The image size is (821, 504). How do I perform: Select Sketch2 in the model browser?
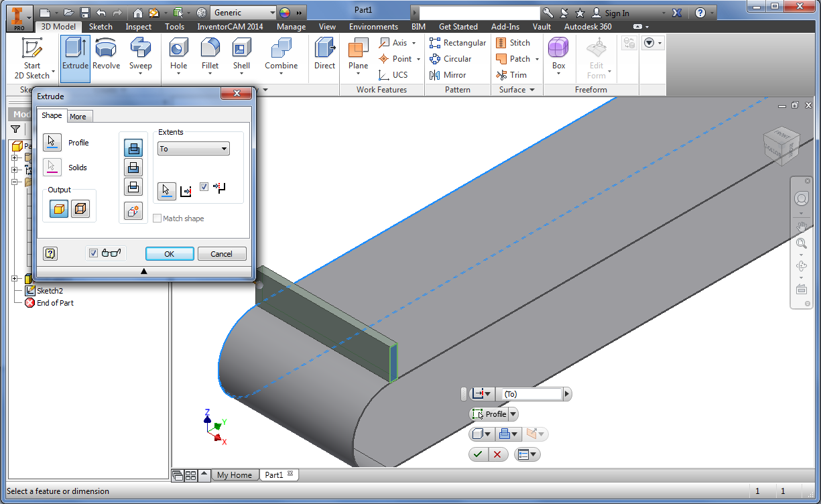[44, 291]
